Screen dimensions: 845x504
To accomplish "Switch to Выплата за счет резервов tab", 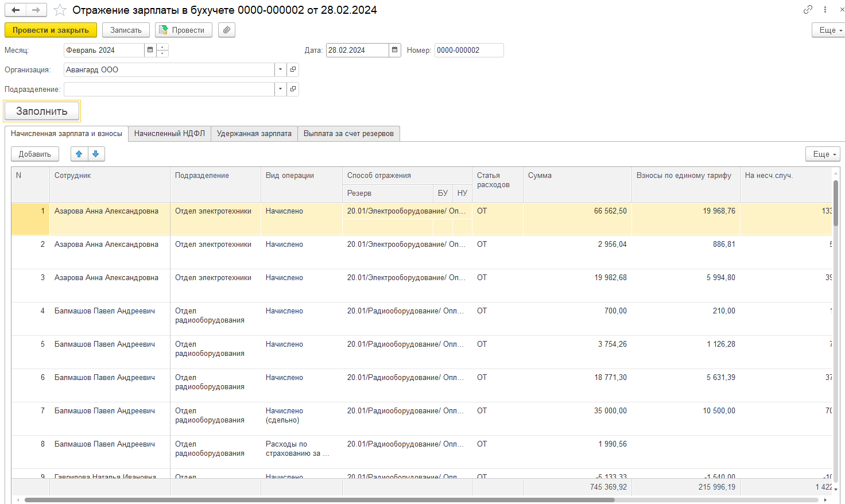I will (348, 133).
